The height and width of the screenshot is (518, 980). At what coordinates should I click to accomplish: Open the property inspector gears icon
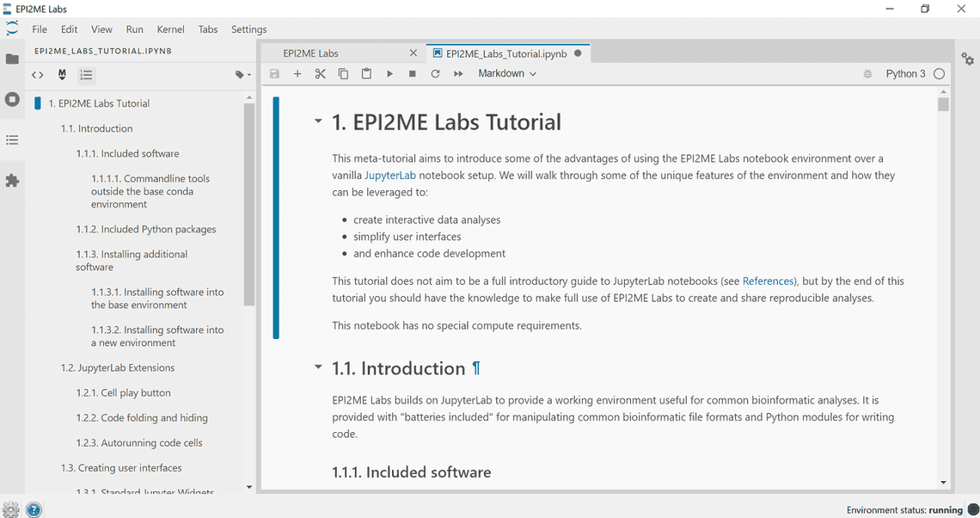pyautogui.click(x=968, y=59)
